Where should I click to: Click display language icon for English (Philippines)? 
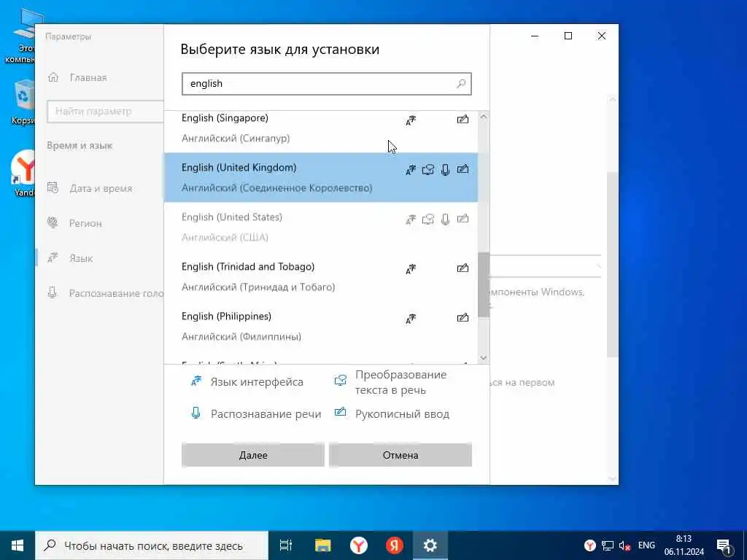click(x=411, y=319)
